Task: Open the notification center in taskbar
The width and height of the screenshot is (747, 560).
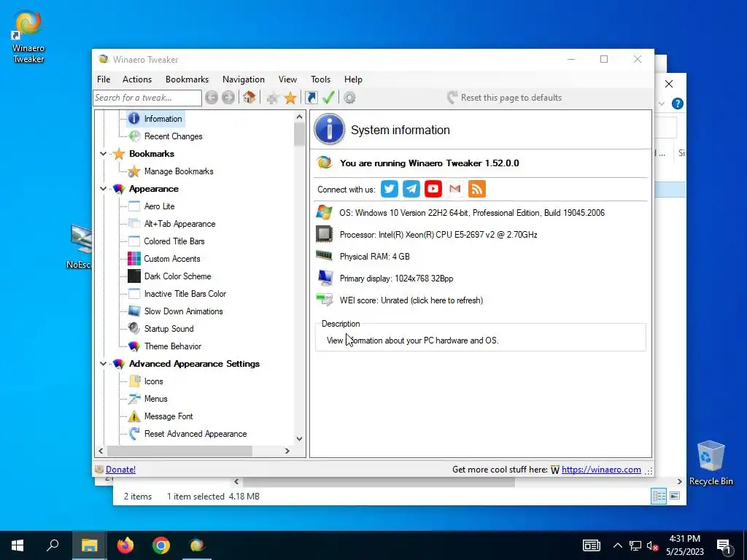Action: click(724, 545)
